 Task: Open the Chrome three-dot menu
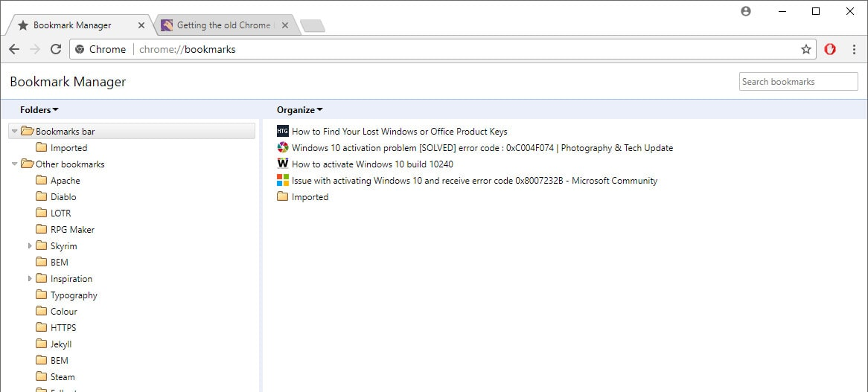click(854, 49)
